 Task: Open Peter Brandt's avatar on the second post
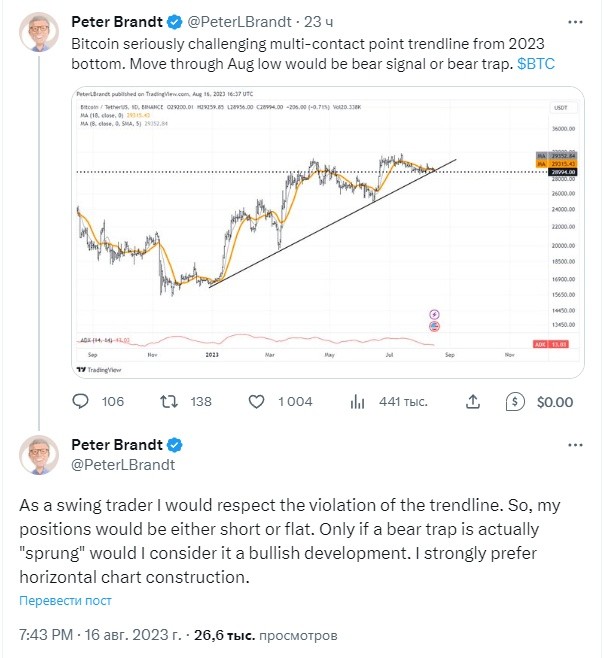(39, 455)
